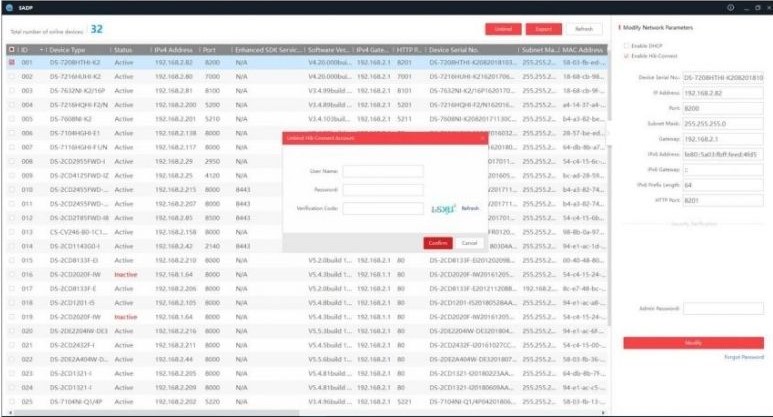The height and width of the screenshot is (417, 773).
Task: Focus the Password field in dialog
Action: coord(383,190)
